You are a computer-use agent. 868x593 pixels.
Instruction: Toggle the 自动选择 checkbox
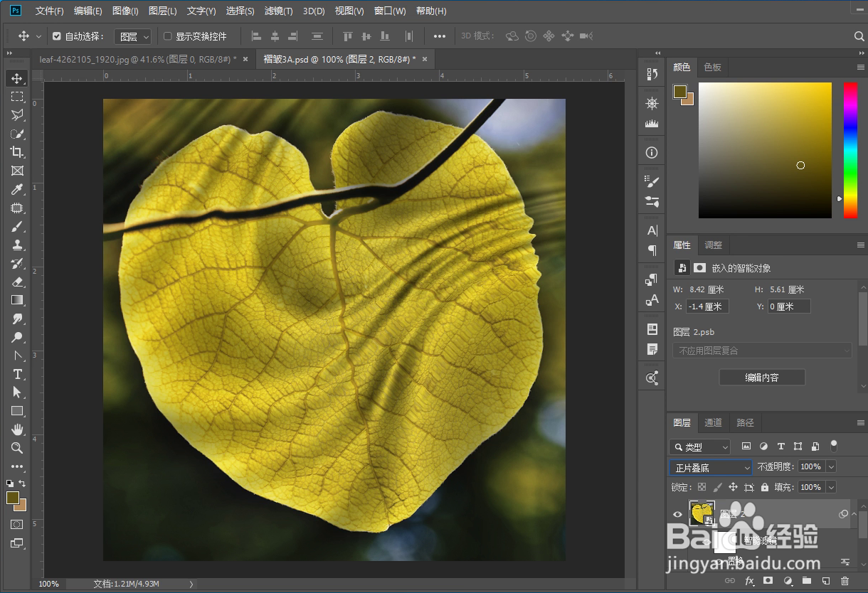[57, 36]
